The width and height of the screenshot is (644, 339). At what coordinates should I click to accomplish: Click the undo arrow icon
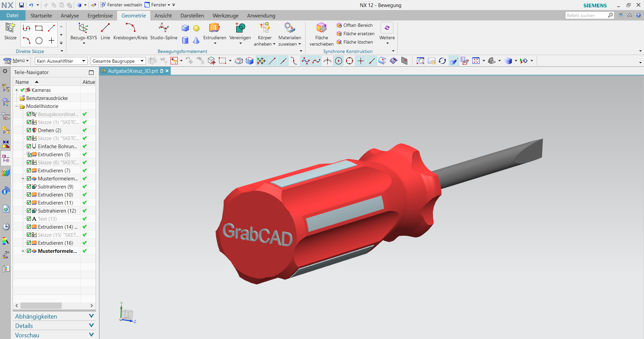(x=31, y=5)
